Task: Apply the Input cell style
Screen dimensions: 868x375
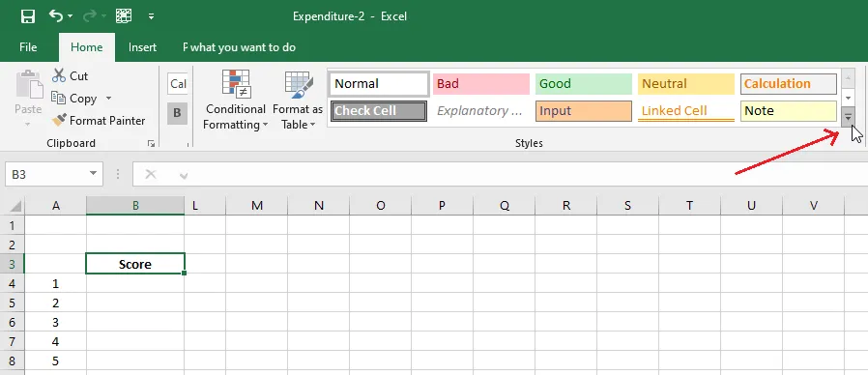Action: [x=584, y=111]
